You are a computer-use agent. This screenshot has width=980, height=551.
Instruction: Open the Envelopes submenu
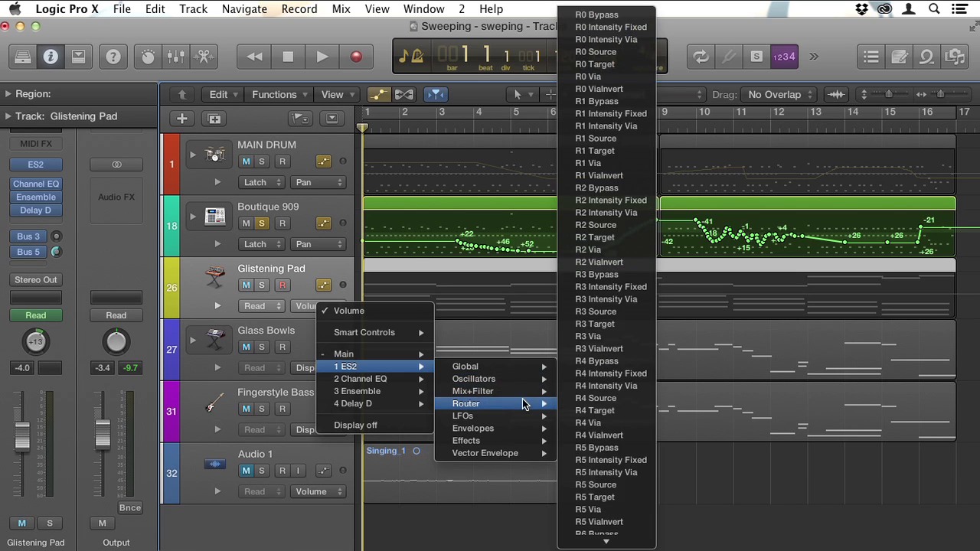pos(473,429)
